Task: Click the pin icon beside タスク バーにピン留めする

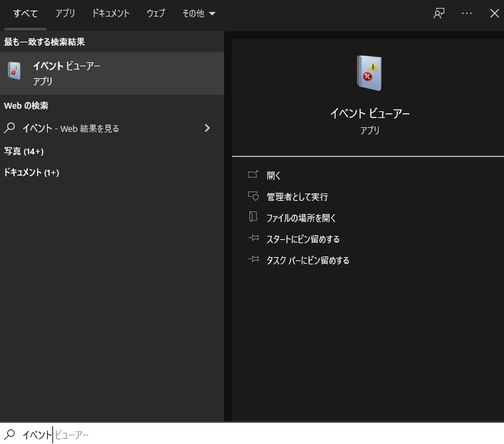Action: [x=253, y=259]
